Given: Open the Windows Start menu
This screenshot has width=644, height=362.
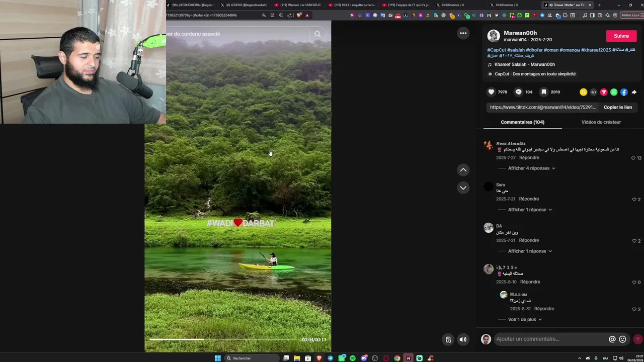Looking at the screenshot, I should click(218, 358).
